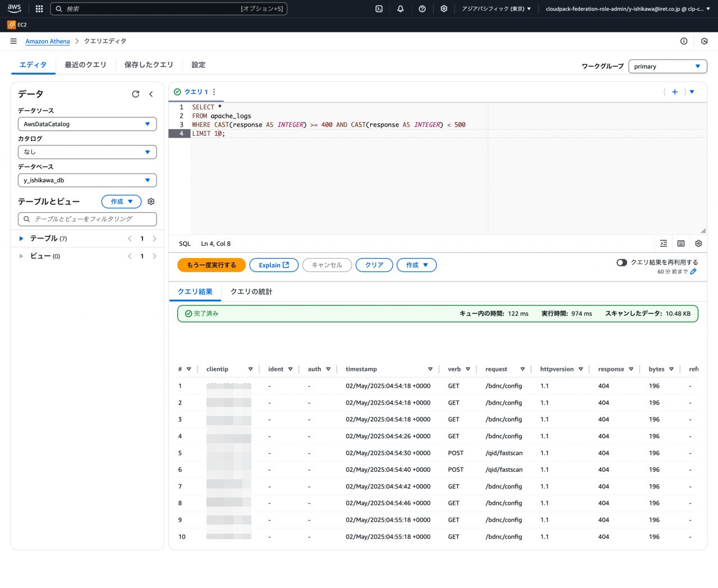
Task: Switch to the Settings tab
Action: click(x=199, y=65)
